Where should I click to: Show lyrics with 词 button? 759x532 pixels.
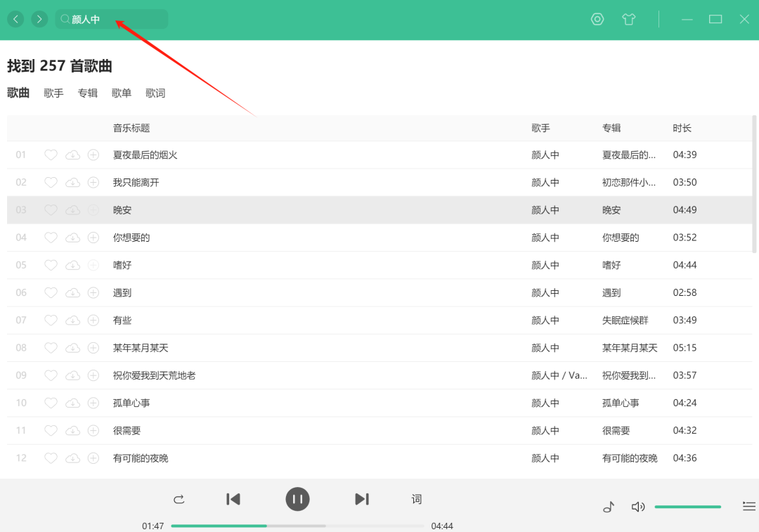click(x=416, y=499)
